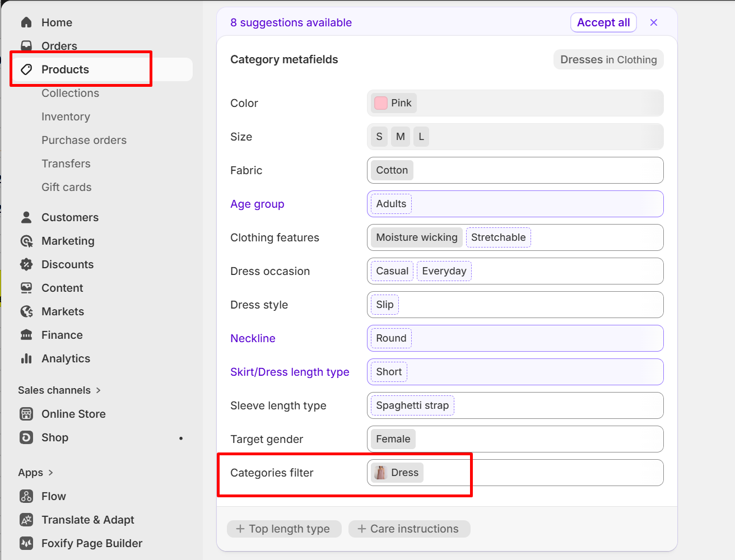
Task: Click the Shop app icon
Action: click(x=26, y=437)
